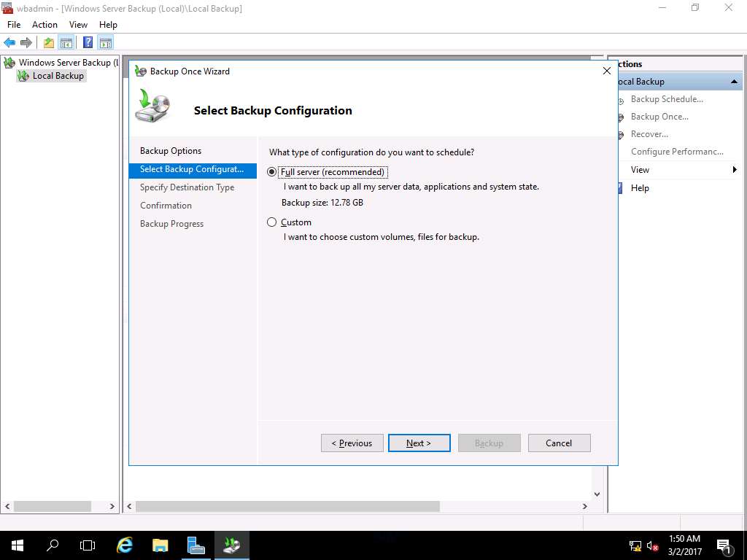Go to Backup Options wizard step

pos(171,151)
